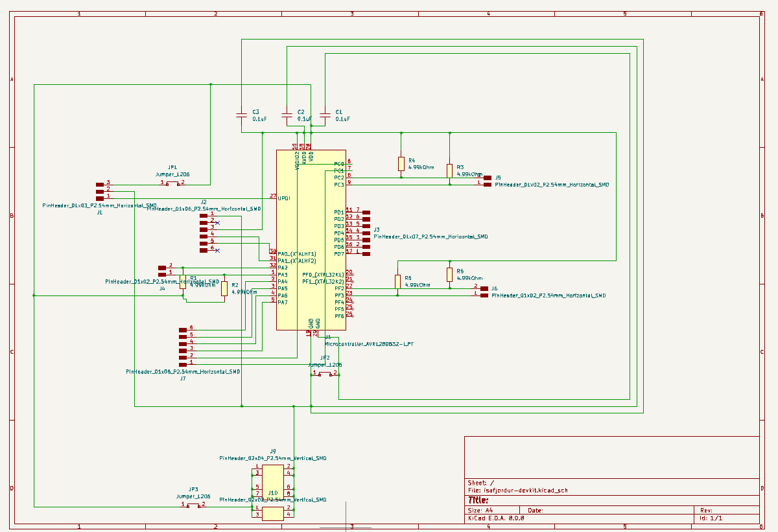Click the PD7 pin label
This screenshot has height=532, width=778.
pos(339,254)
